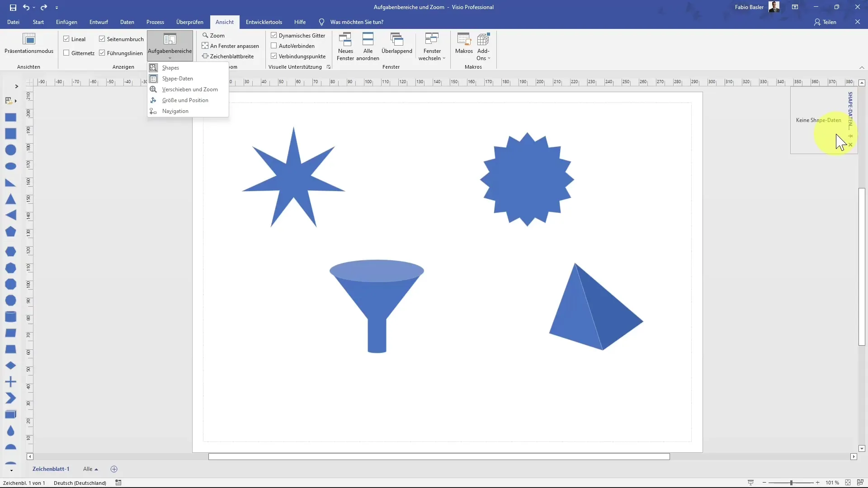
Task: Select the teardrop shape in stencil sidebar
Action: 10,431
